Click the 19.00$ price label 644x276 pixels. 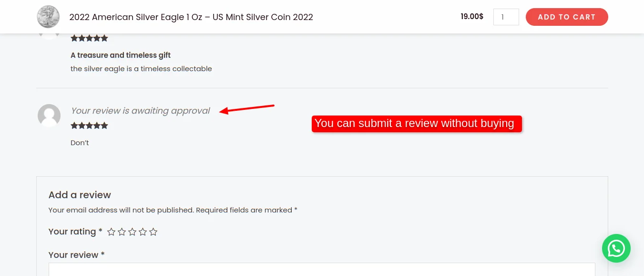pos(471,16)
